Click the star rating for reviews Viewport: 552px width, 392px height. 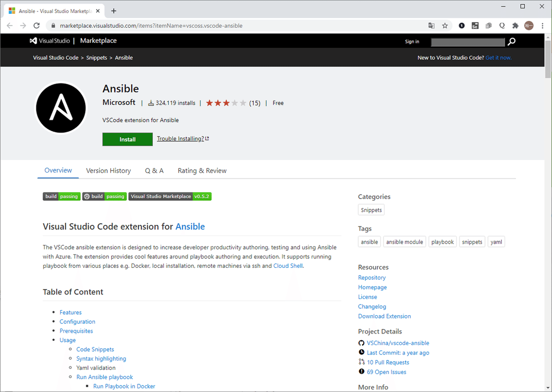[226, 103]
